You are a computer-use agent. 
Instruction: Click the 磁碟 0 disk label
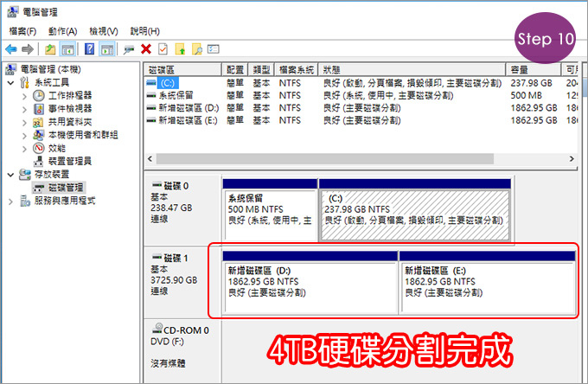pos(176,186)
